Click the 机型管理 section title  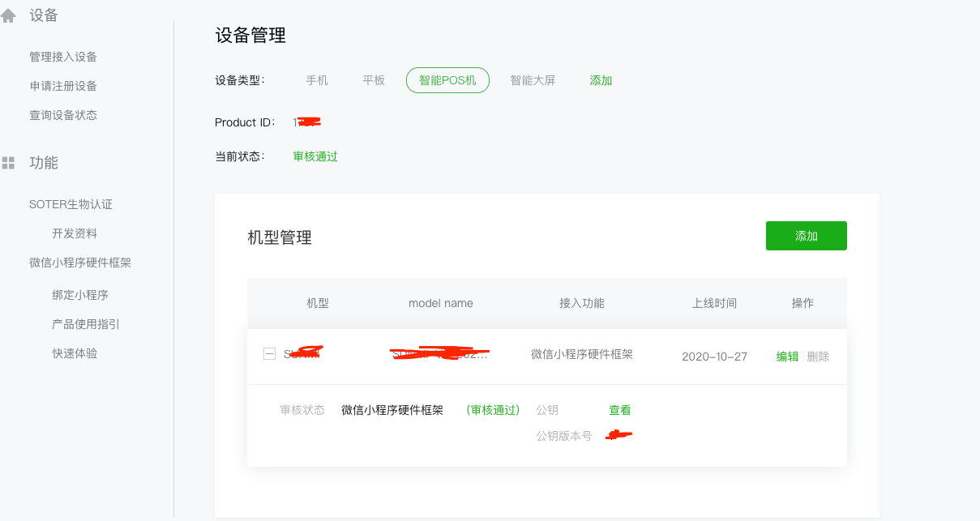280,237
